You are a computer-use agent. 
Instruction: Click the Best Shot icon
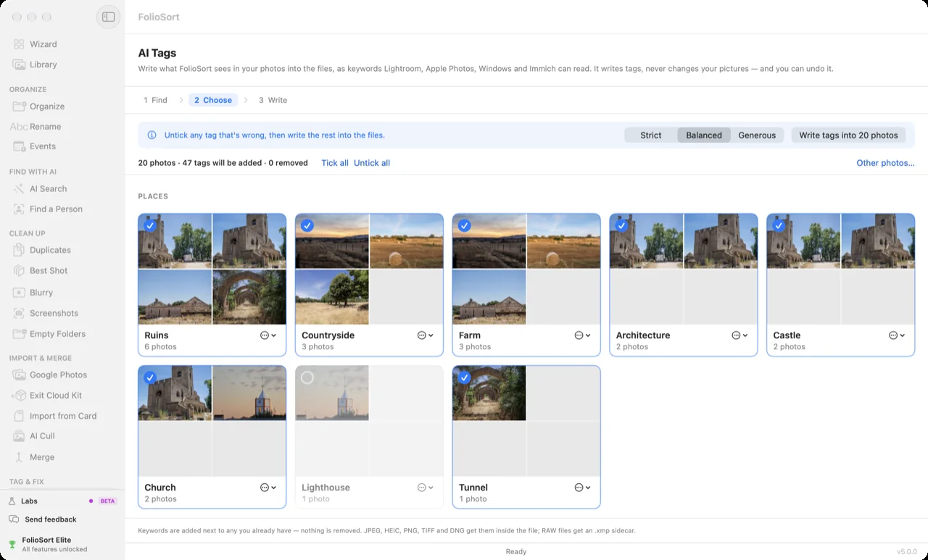click(19, 271)
